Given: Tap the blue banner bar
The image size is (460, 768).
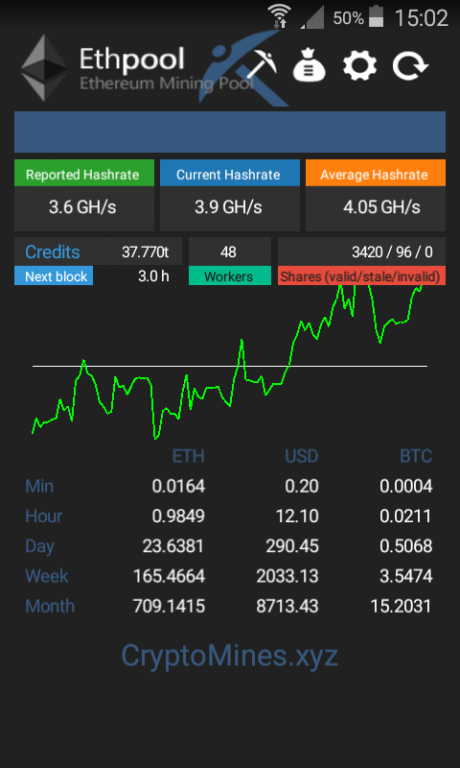Looking at the screenshot, I should click(230, 132).
